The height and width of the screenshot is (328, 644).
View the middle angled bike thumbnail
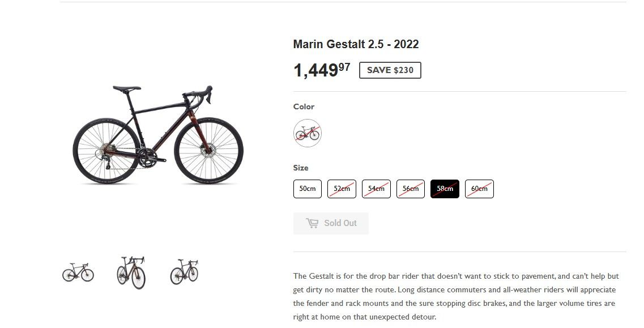131,271
